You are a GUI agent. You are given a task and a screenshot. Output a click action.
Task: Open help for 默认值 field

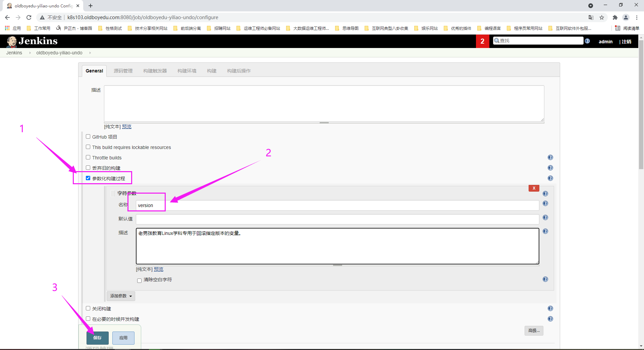pyautogui.click(x=545, y=217)
